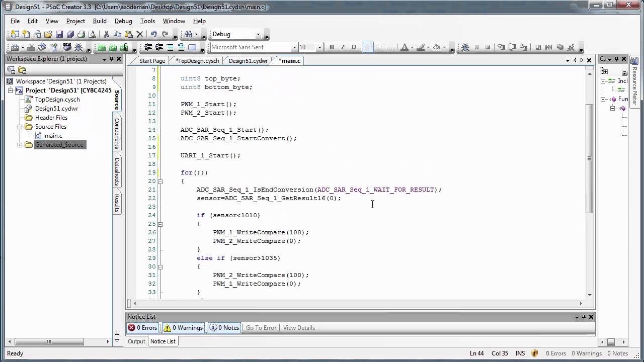Click the increase indent icon
644x362 pixels.
(x=159, y=47)
